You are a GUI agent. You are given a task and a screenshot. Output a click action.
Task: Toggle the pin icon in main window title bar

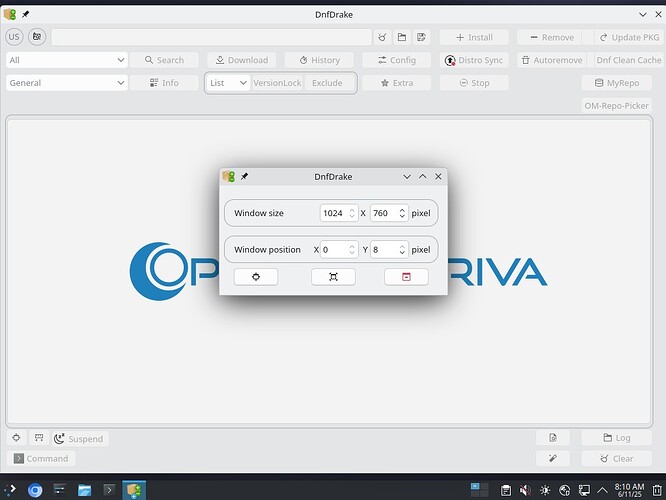[25, 14]
